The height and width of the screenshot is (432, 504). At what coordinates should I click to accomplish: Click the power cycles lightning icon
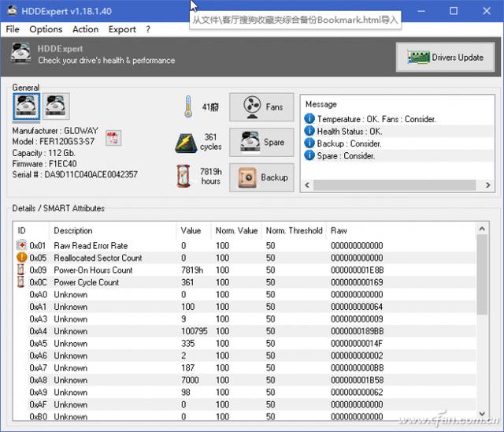186,143
